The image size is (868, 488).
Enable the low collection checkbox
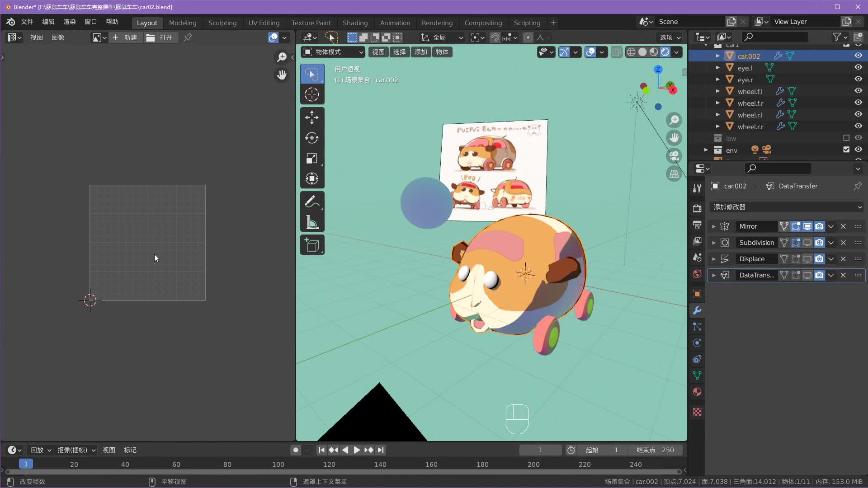click(x=846, y=138)
